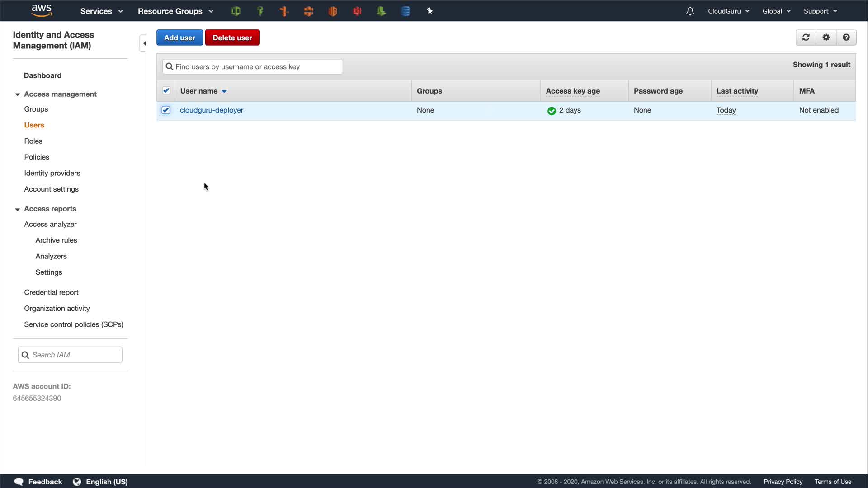
Task: Expand the CloudGuru account menu
Action: (x=728, y=11)
